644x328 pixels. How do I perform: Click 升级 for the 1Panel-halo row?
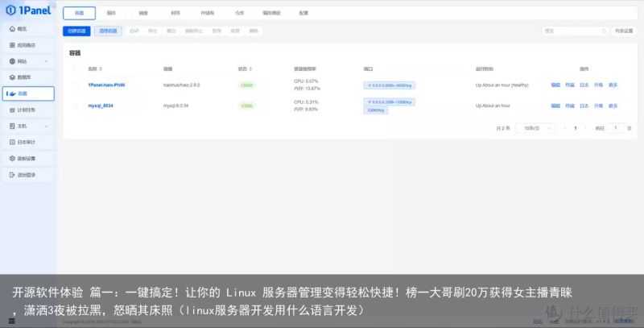[599, 85]
